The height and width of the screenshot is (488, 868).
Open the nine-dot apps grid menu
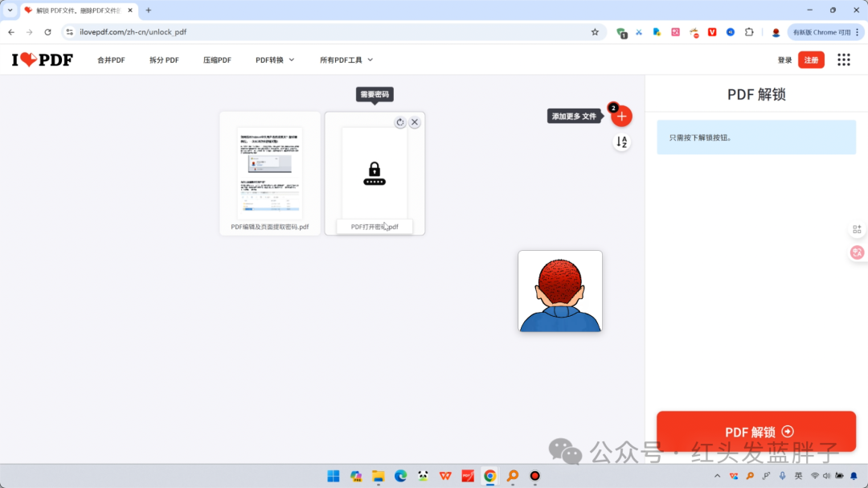coord(843,59)
